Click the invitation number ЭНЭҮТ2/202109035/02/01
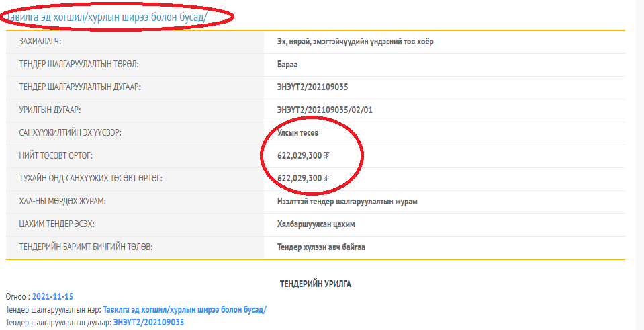The height and width of the screenshot is (330, 644). coord(324,110)
